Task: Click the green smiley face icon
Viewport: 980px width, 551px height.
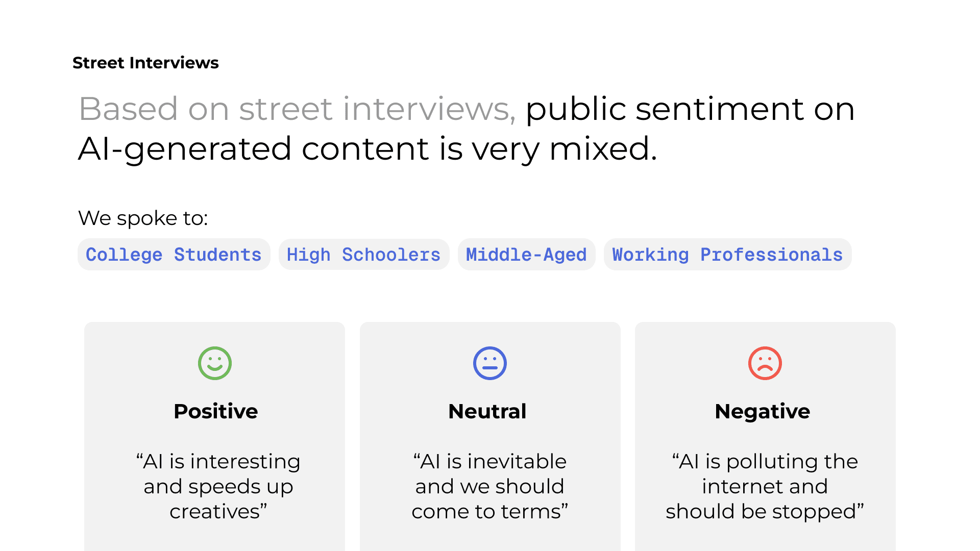Action: point(215,363)
